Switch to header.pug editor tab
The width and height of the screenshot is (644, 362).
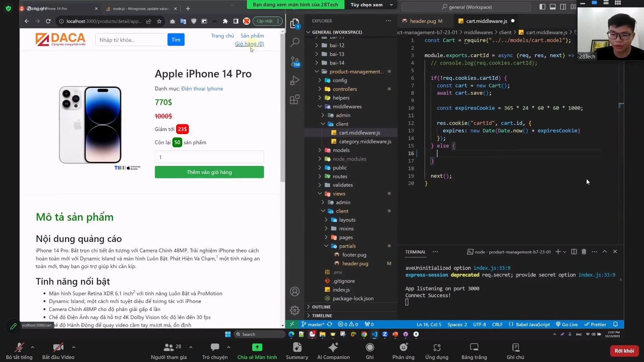(x=423, y=21)
